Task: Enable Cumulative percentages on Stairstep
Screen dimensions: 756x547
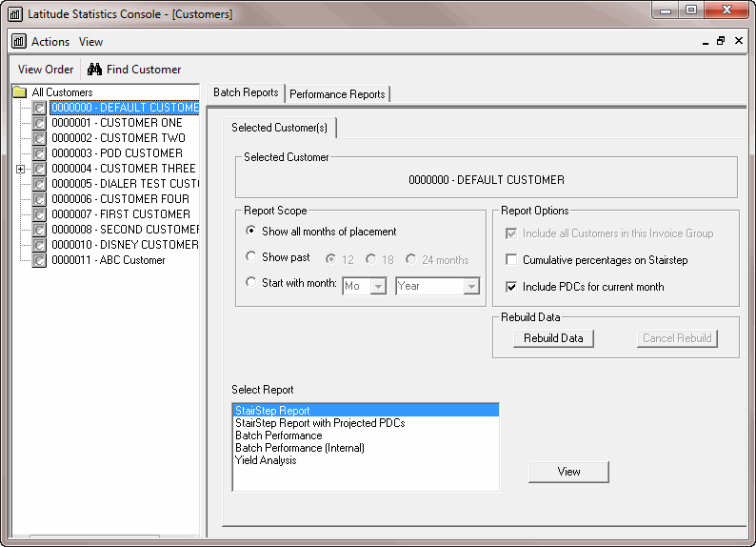Action: coord(512,260)
